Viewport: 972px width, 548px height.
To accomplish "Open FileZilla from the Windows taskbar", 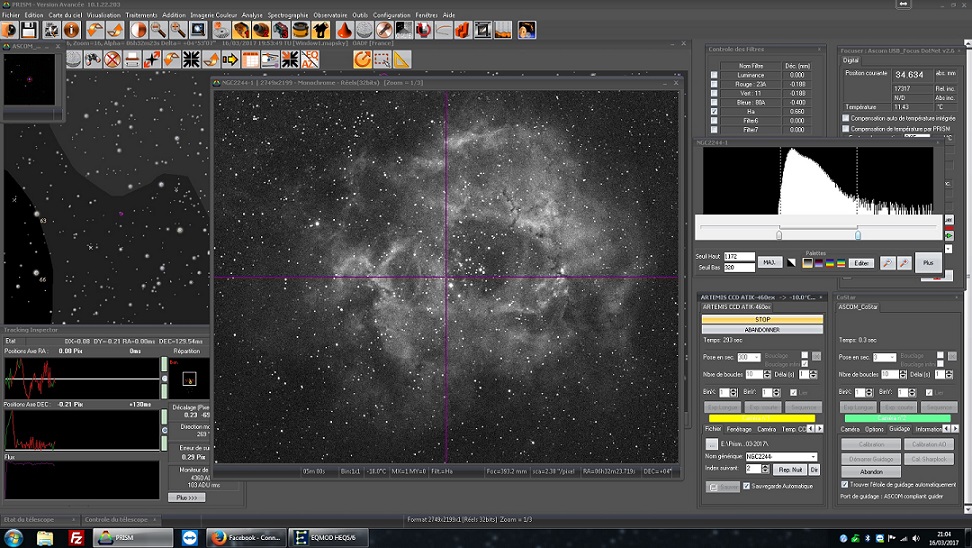I will pos(75,538).
